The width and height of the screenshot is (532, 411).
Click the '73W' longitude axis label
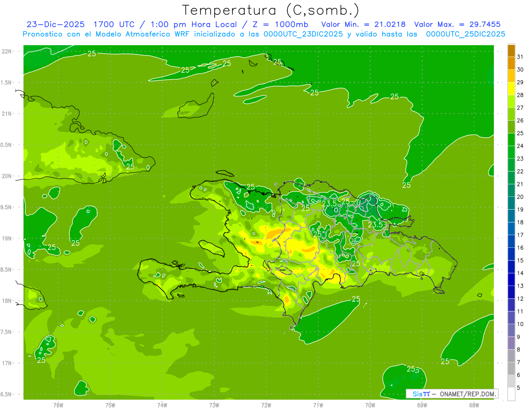pyautogui.click(x=214, y=406)
